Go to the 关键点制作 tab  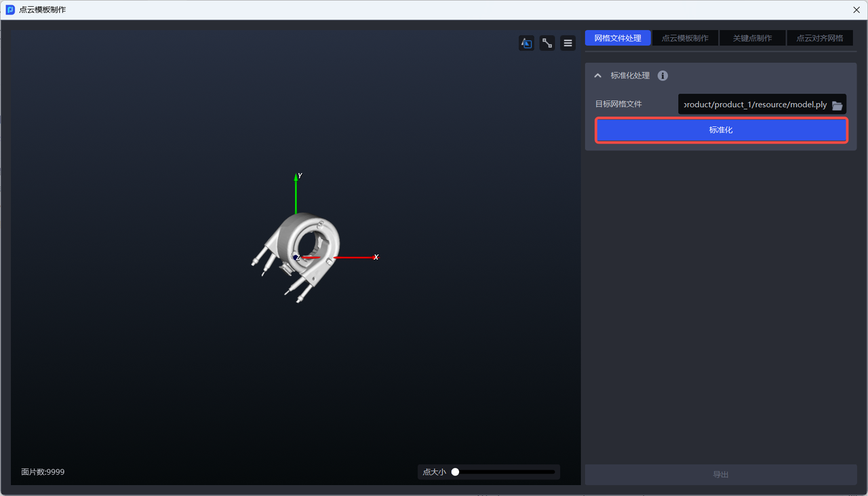tap(752, 38)
